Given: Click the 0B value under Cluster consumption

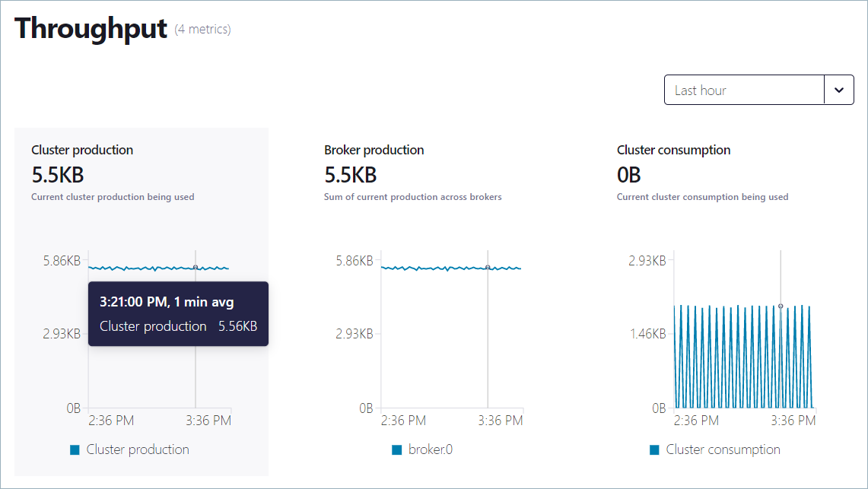Looking at the screenshot, I should pos(629,175).
